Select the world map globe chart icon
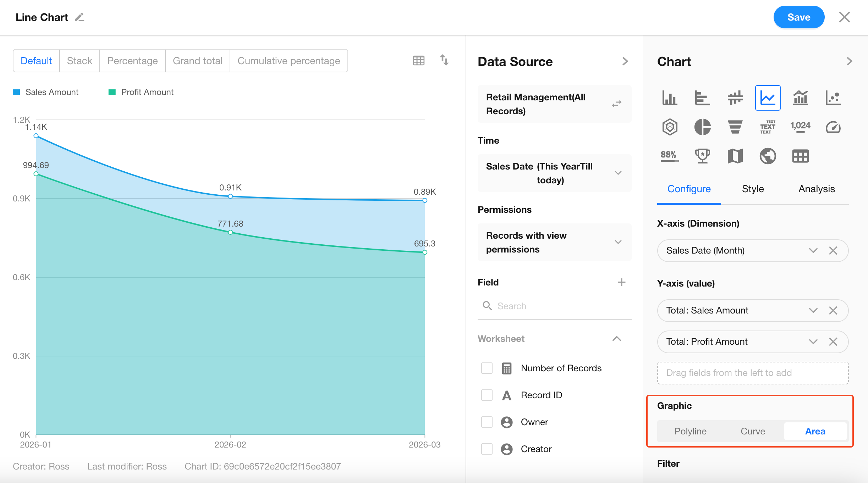Image resolution: width=868 pixels, height=483 pixels. [x=768, y=156]
